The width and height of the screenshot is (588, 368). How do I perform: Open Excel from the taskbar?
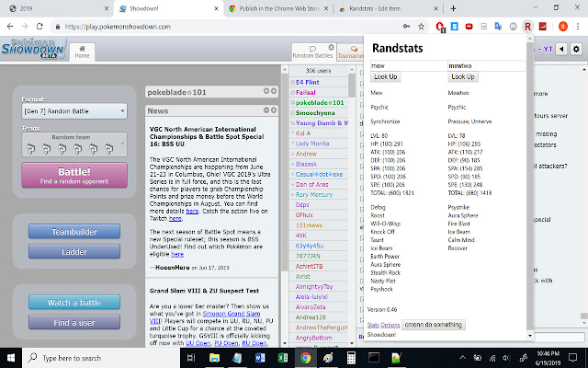click(x=283, y=358)
